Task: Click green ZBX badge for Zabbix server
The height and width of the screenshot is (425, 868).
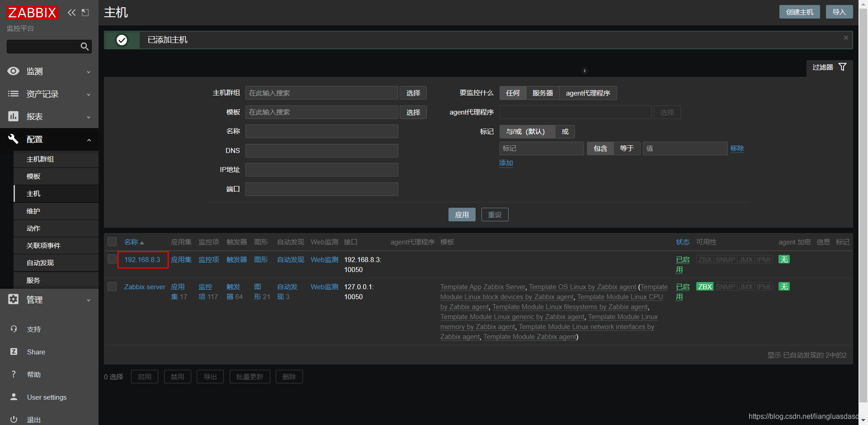Action: coord(705,287)
